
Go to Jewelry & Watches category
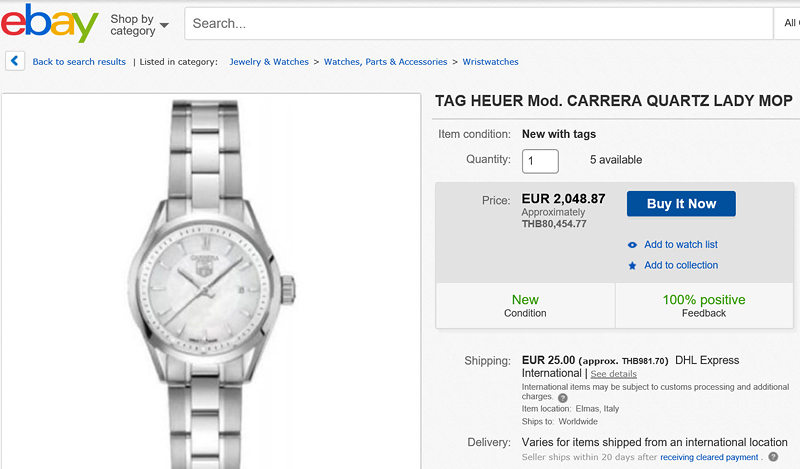coord(269,62)
